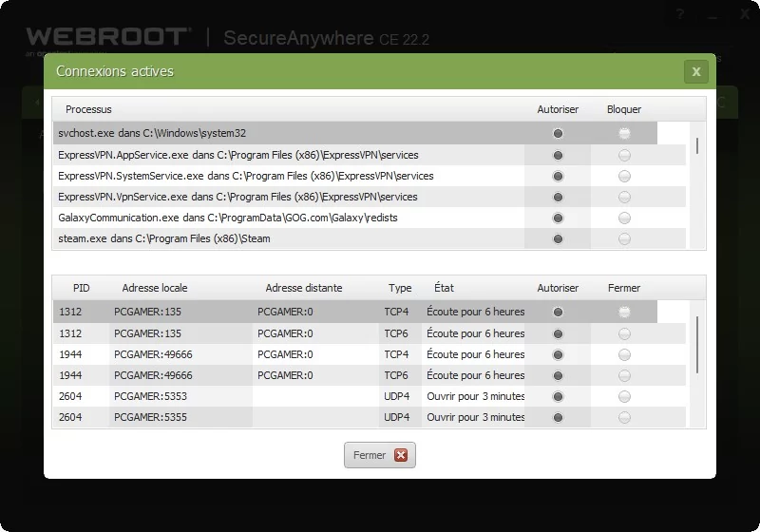Click the GalaxyCommunication.exe row text
The image size is (760, 532).
pyautogui.click(x=228, y=218)
